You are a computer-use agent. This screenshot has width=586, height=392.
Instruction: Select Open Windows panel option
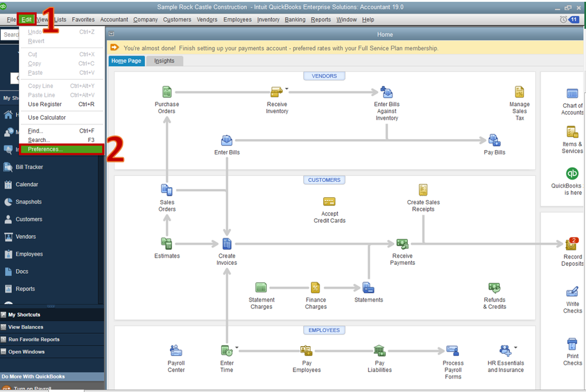(x=52, y=352)
